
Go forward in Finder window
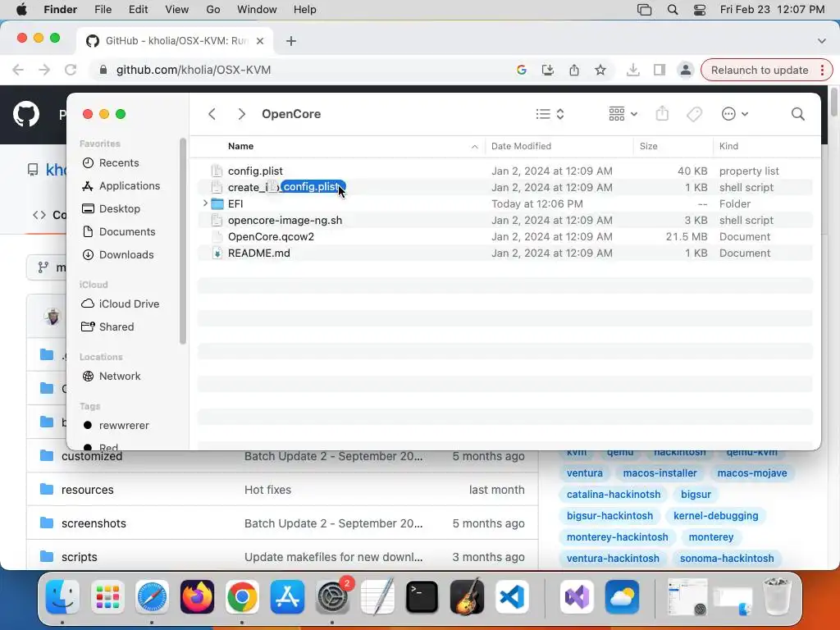[242, 114]
